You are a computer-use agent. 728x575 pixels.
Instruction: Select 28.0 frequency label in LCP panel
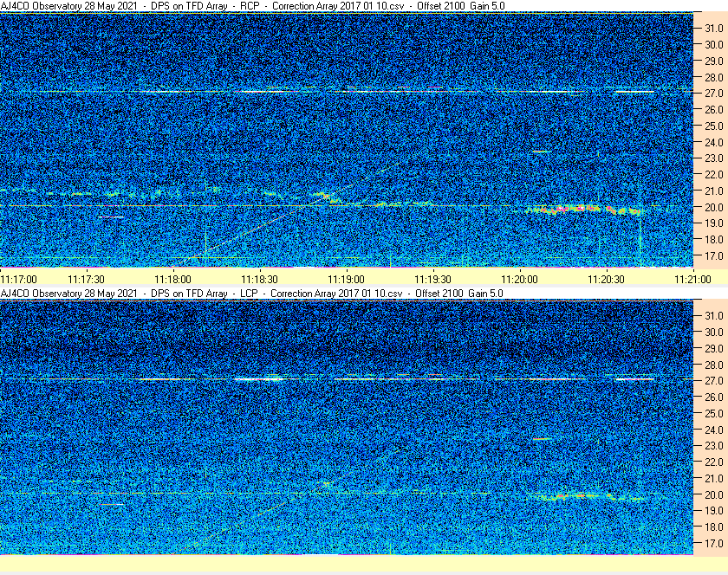[714, 365]
